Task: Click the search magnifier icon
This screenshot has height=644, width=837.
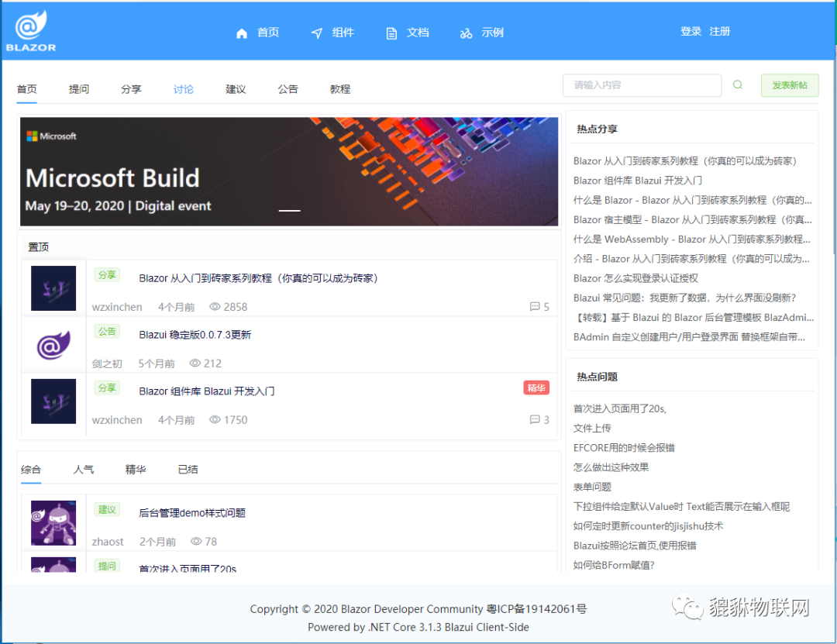Action: coord(738,85)
